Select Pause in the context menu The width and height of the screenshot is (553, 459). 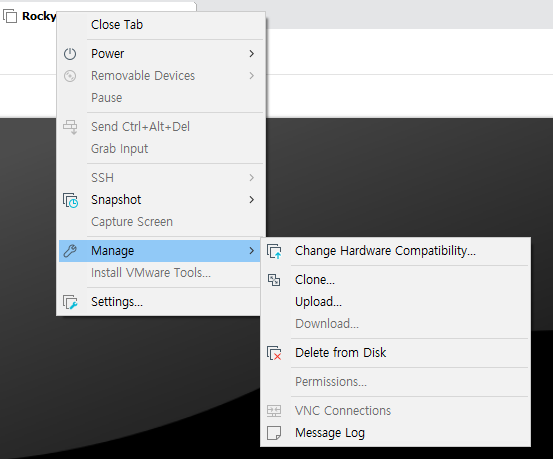[161, 97]
